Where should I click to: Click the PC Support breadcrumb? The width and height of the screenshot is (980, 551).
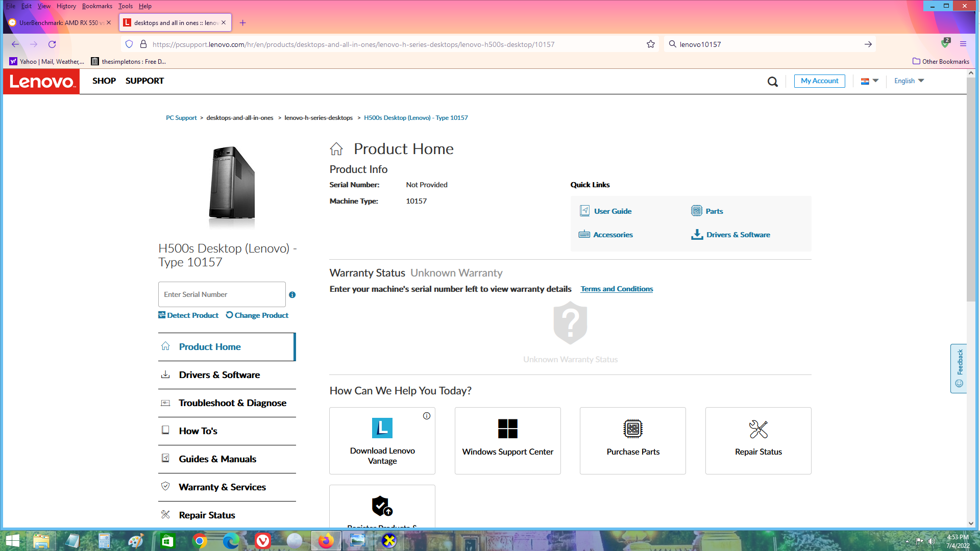[x=181, y=118]
